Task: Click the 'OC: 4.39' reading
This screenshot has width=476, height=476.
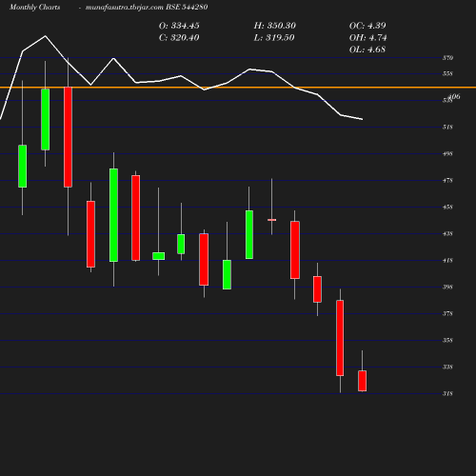Action: tap(367, 26)
